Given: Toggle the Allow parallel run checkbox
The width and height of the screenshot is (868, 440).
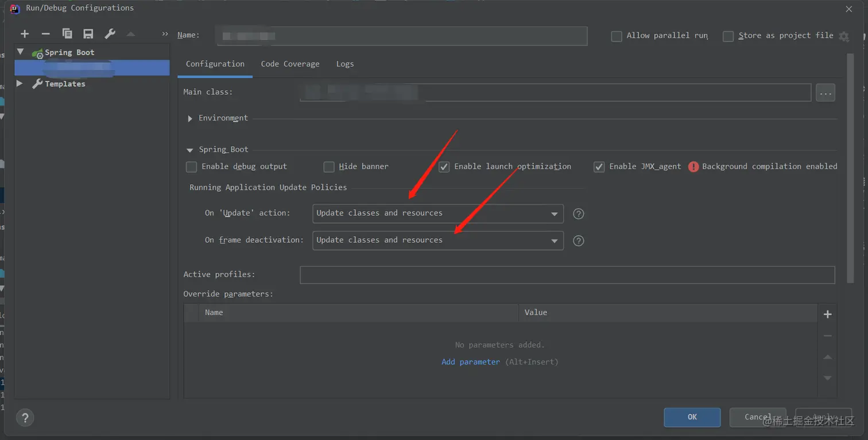Looking at the screenshot, I should [x=617, y=36].
